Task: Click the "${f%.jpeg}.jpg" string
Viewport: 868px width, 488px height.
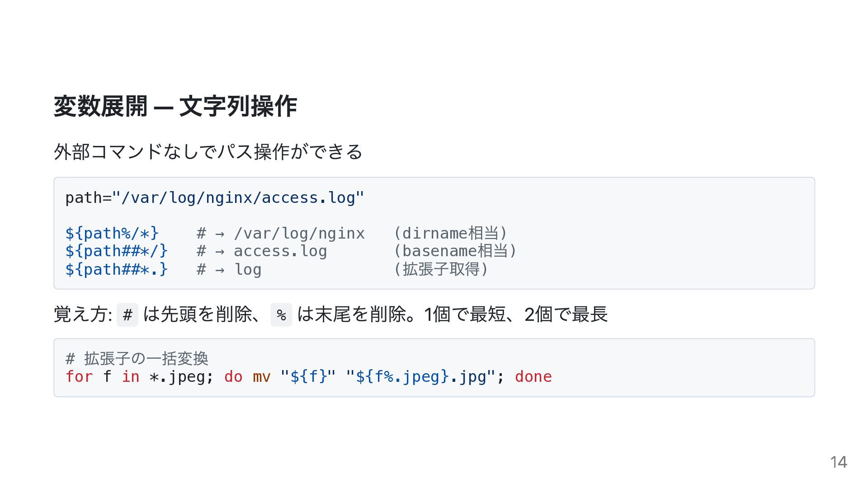Action: pyautogui.click(x=420, y=376)
